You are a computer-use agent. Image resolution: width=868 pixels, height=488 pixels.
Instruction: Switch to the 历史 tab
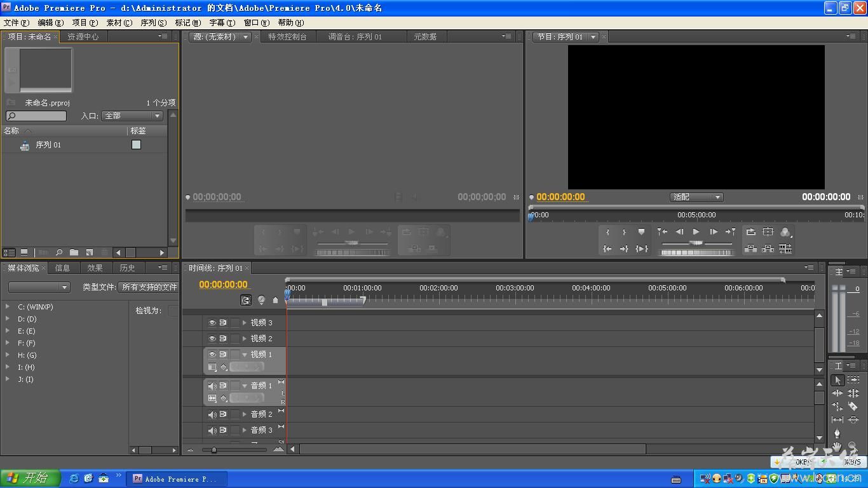[127, 268]
